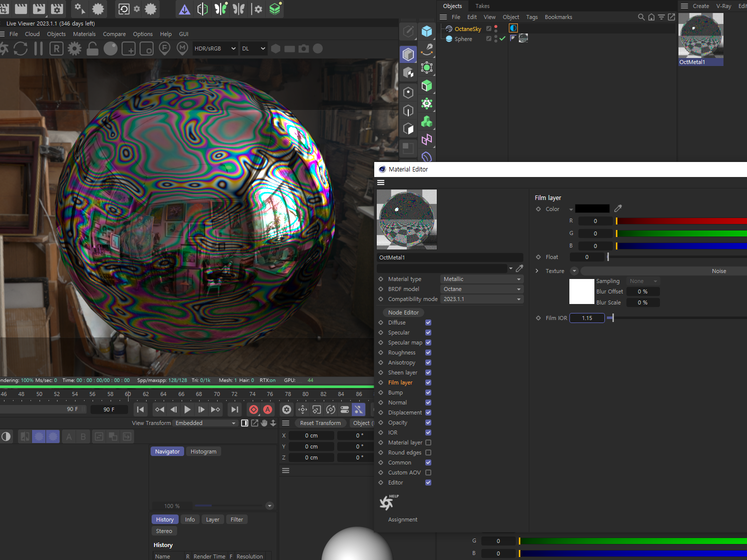Image resolution: width=747 pixels, height=560 pixels.
Task: Play the timeline animation
Action: click(x=188, y=409)
